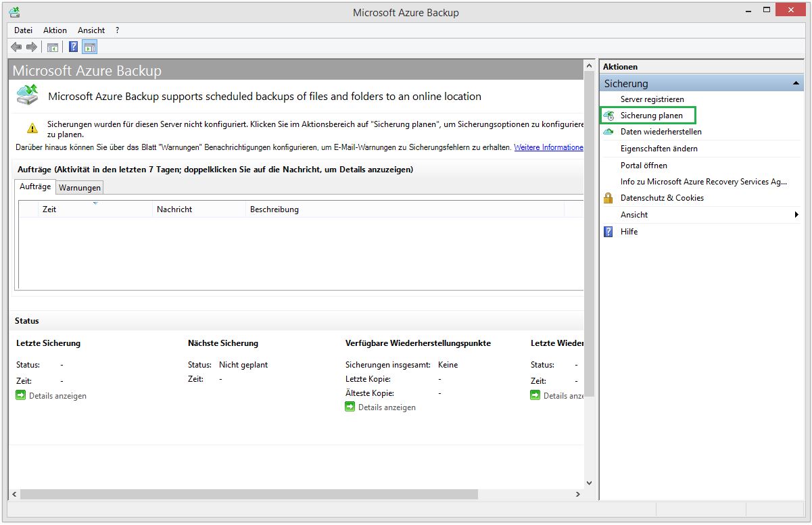Open Help using the toolbar question mark icon
Viewport: 812px width, 525px height.
click(x=73, y=47)
